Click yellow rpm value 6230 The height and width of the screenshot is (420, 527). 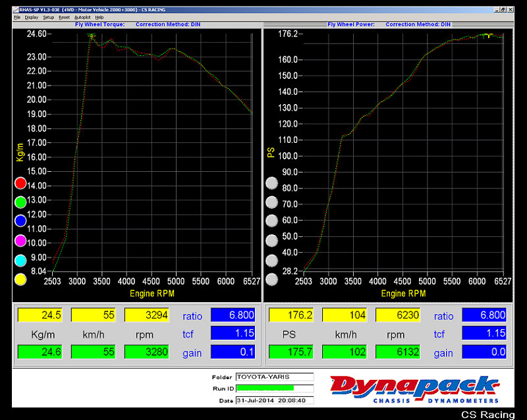click(x=398, y=315)
